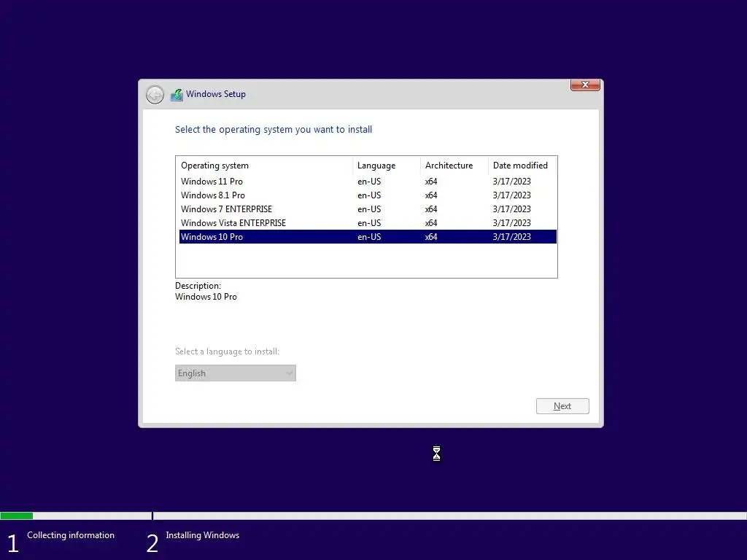Click the 3/17/2023 date for Windows 11 Pro

pos(511,182)
